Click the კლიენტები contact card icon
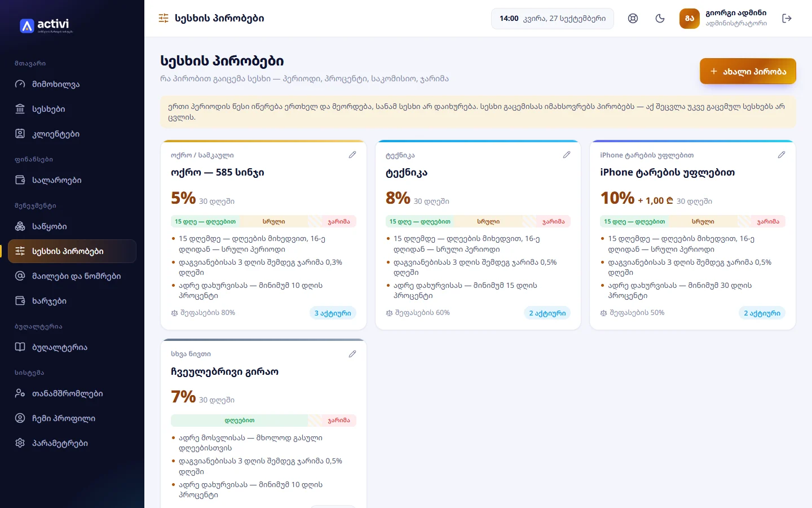Image resolution: width=812 pixels, height=508 pixels. [x=20, y=134]
